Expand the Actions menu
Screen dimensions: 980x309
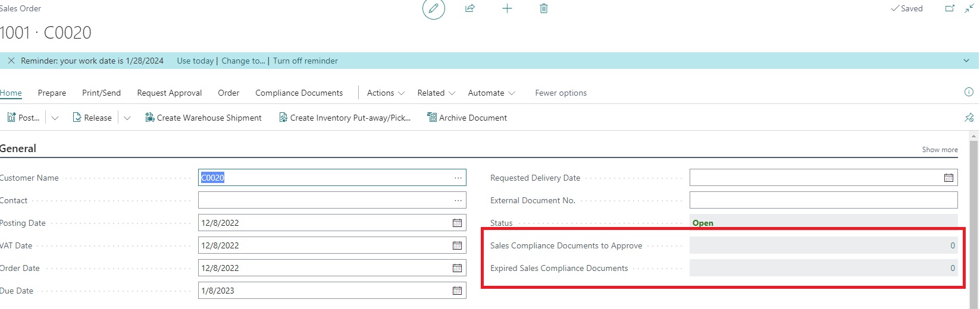386,93
